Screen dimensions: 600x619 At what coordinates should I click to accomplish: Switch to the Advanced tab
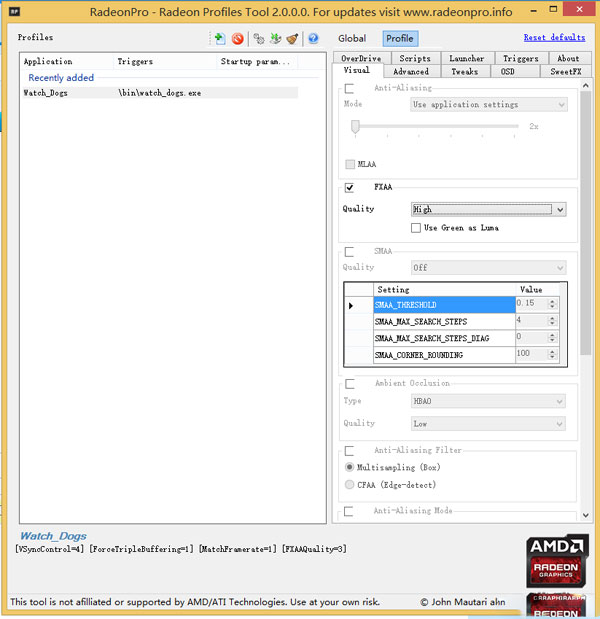coord(411,71)
